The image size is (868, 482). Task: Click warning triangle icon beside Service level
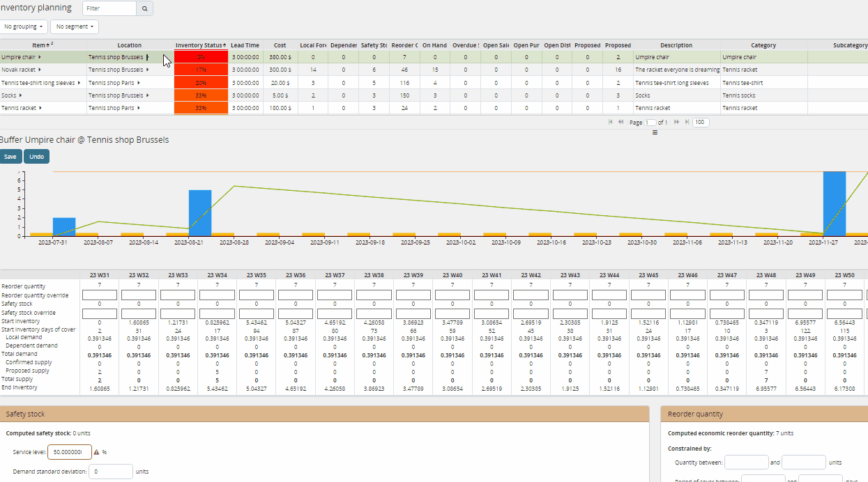96,451
